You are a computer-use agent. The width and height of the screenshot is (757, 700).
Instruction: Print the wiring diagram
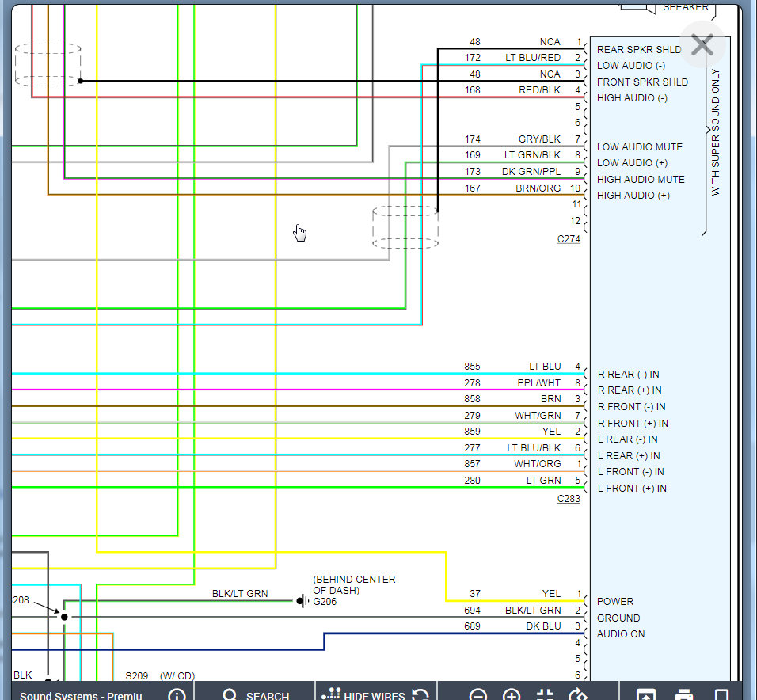point(684,694)
